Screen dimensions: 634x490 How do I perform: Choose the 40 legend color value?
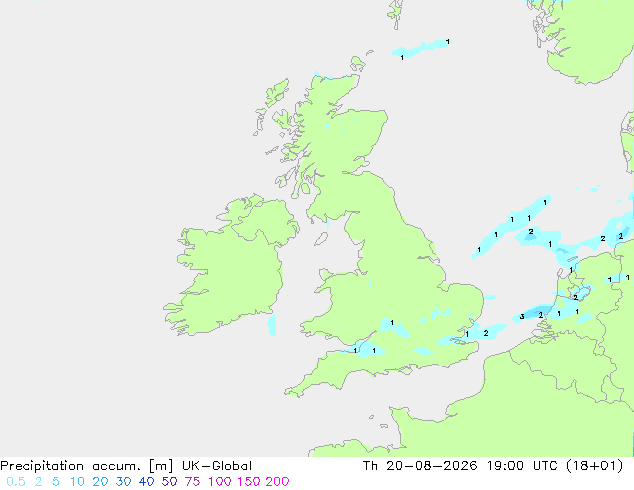click(x=146, y=482)
